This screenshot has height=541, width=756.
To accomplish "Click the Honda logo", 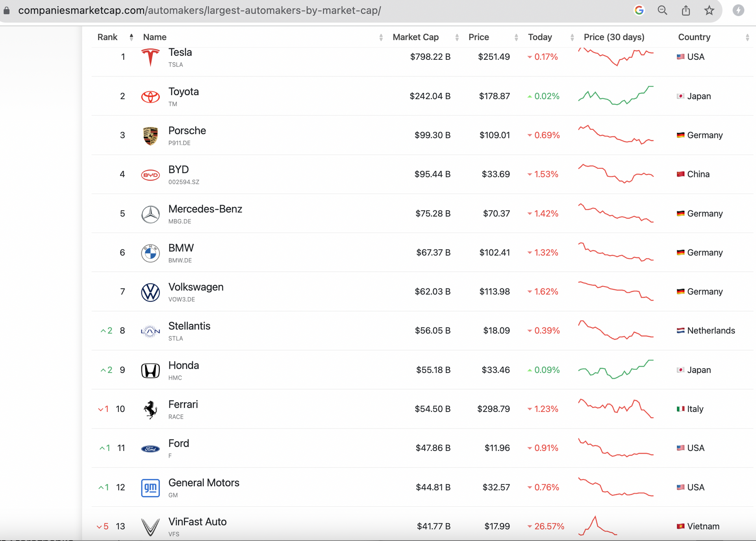I will [x=150, y=370].
